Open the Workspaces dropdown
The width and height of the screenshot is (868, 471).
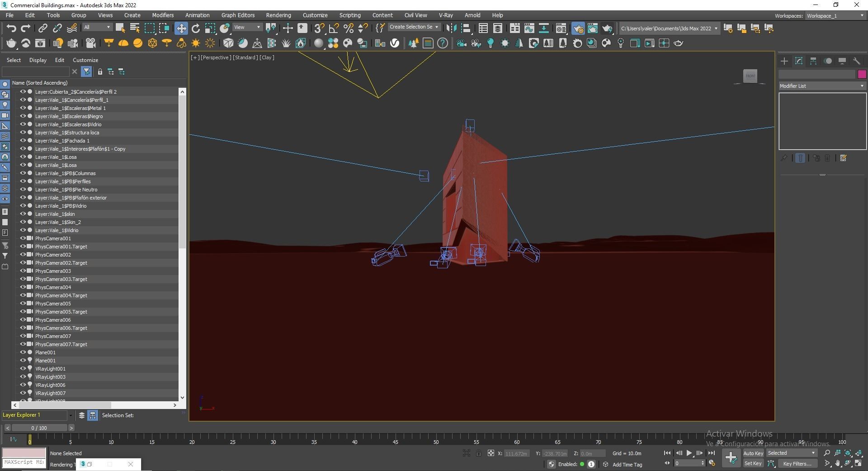835,15
